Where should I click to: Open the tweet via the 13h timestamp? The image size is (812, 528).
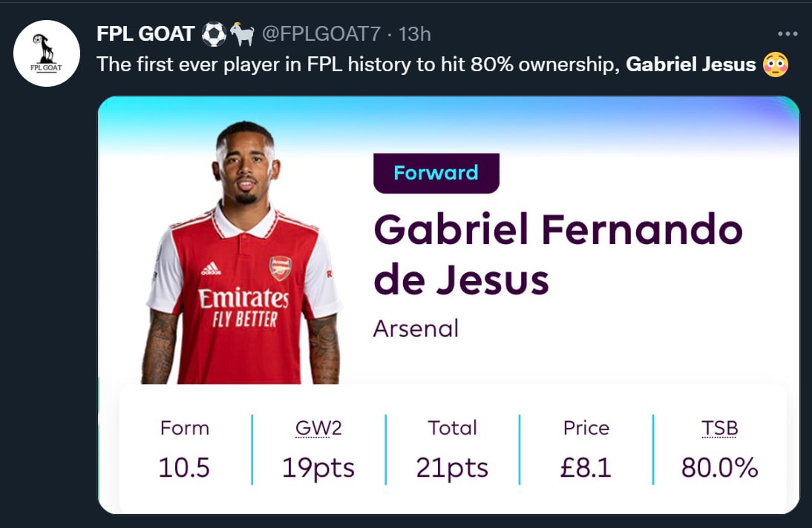(x=415, y=34)
